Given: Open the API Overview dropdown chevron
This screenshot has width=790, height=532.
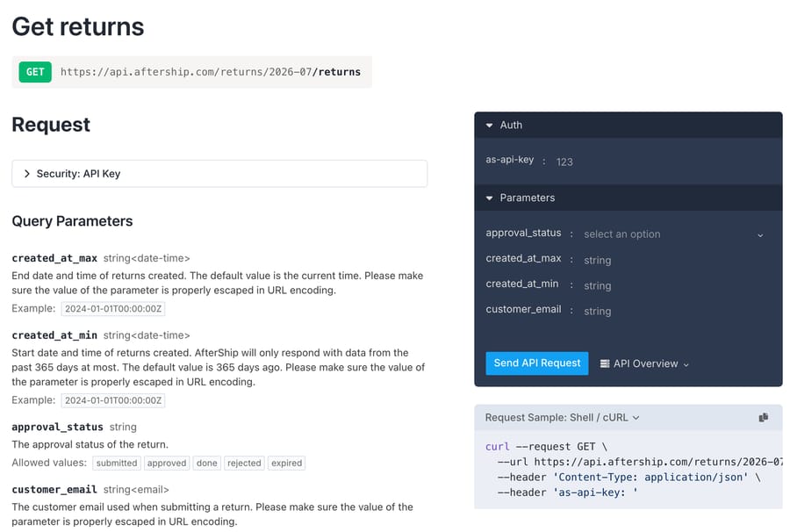Looking at the screenshot, I should click(x=686, y=364).
